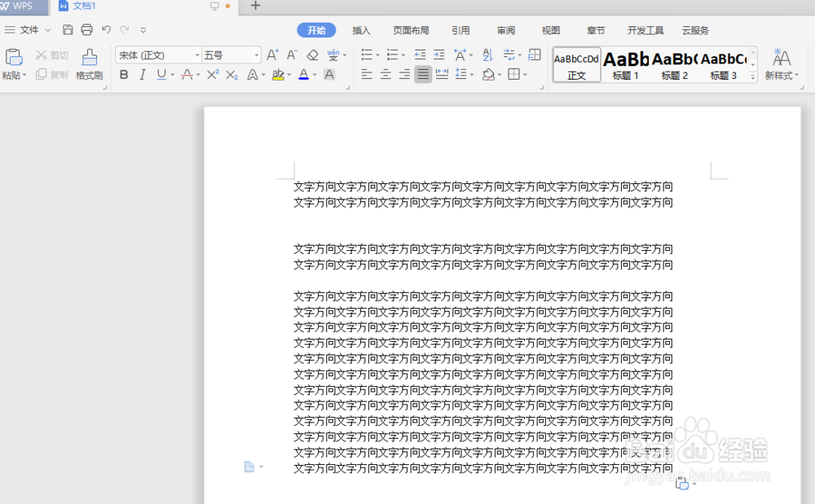Screen dimensions: 815x504
Task: Click the Redo icon
Action: coord(125,29)
